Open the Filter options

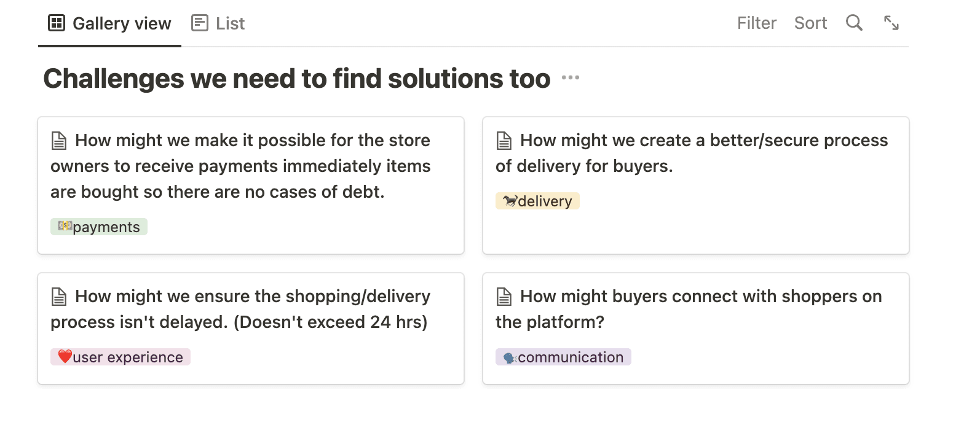pyautogui.click(x=756, y=23)
